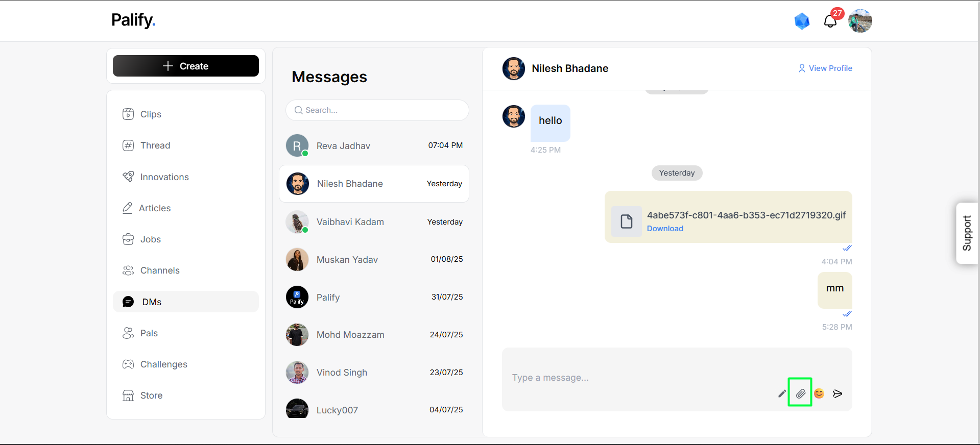The width and height of the screenshot is (980, 445).
Task: Click the hello message bubble
Action: (551, 123)
